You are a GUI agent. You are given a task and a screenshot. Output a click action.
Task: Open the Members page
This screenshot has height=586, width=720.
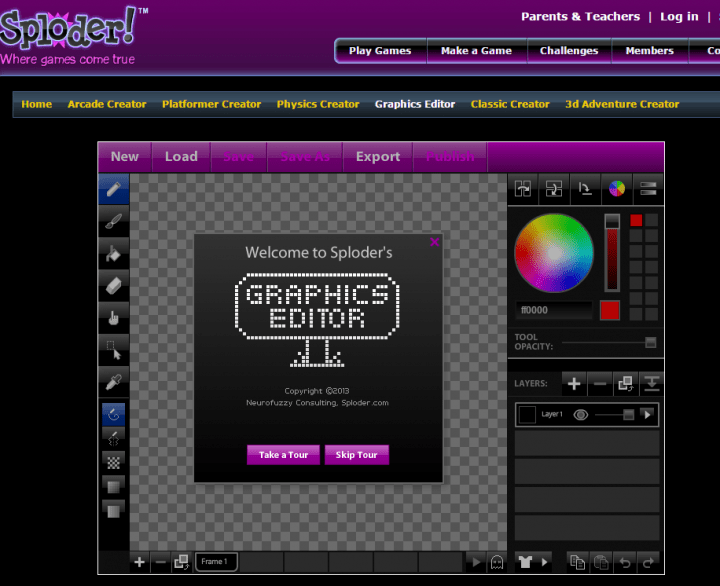tap(649, 51)
